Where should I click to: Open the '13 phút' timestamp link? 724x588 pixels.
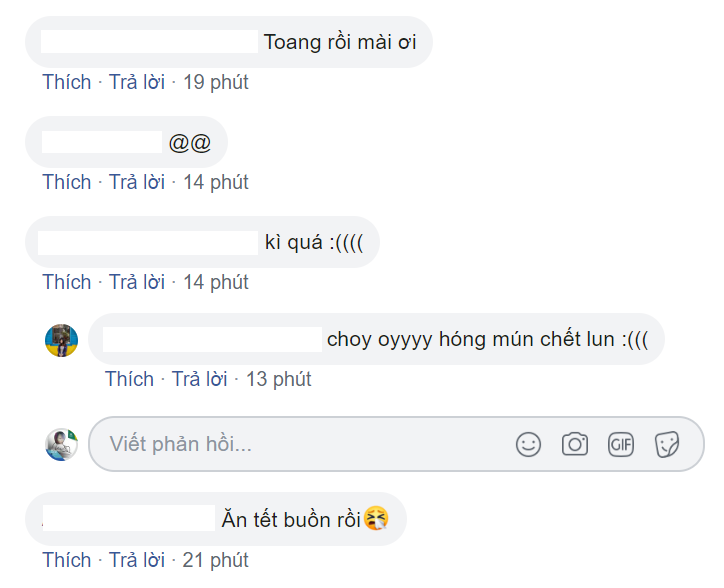point(278,379)
